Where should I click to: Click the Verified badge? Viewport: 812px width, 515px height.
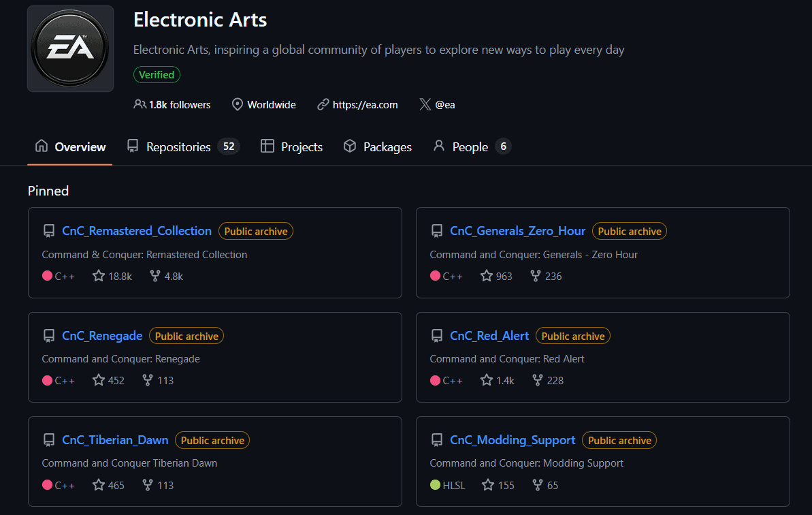coord(157,75)
